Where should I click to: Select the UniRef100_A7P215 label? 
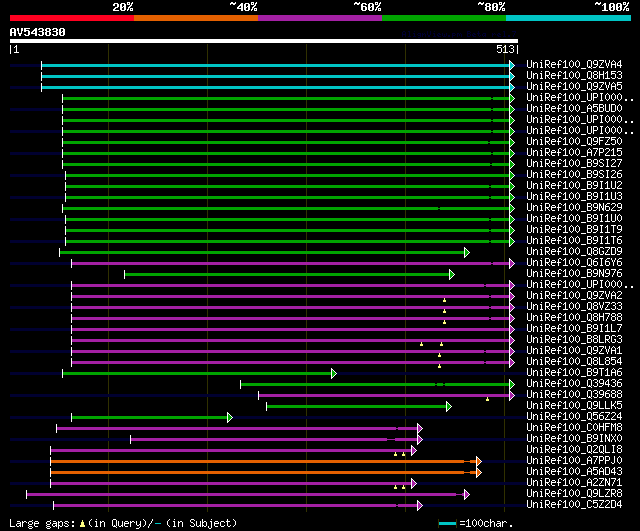pos(574,152)
